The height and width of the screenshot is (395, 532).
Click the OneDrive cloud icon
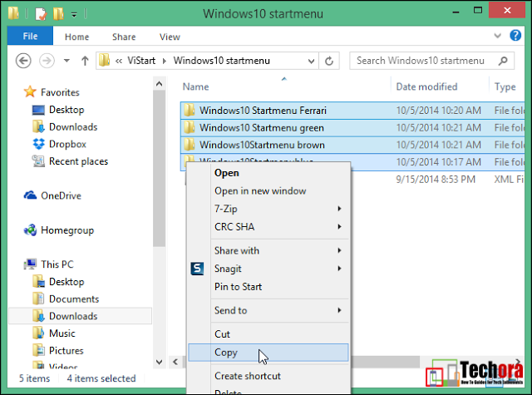[30, 195]
